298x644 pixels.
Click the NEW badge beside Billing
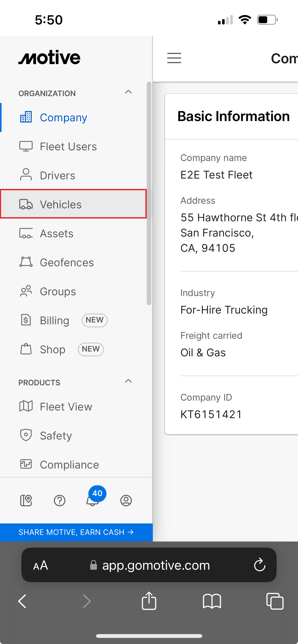coord(94,320)
